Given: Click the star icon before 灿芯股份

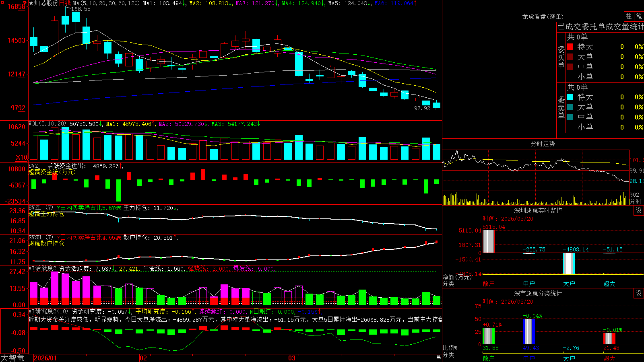Looking at the screenshot, I should 31,3.
